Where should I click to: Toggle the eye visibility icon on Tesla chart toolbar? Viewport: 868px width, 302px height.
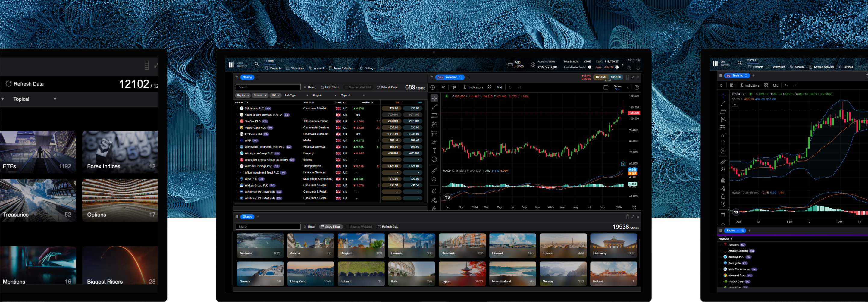(723, 204)
